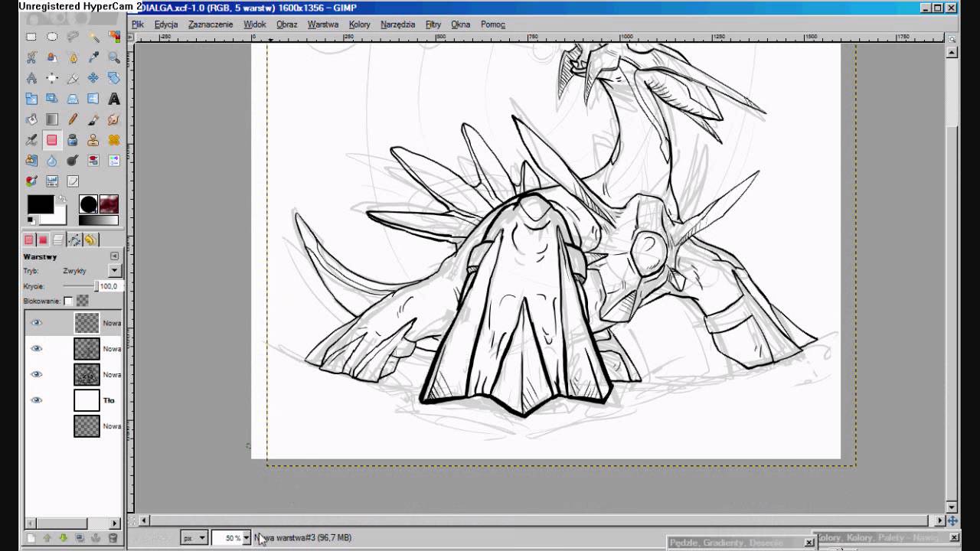Open the Filtry menu
Image resolution: width=980 pixels, height=551 pixels.
[x=433, y=24]
